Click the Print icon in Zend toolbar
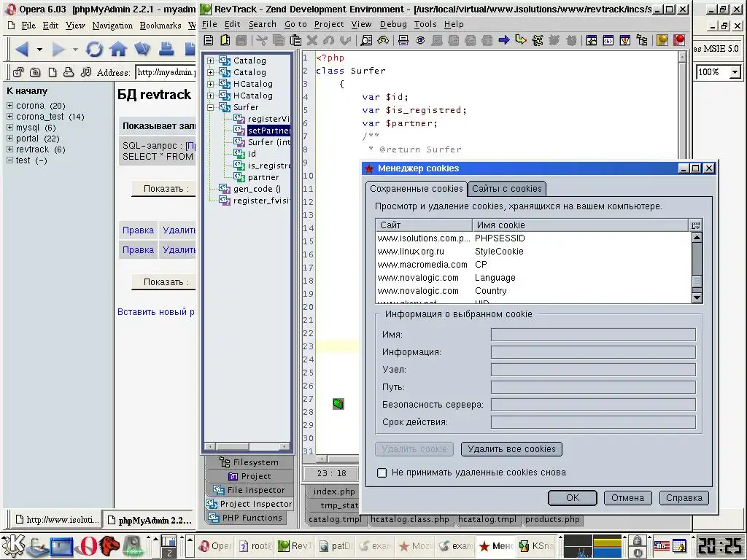This screenshot has height=560, width=747. [403, 40]
